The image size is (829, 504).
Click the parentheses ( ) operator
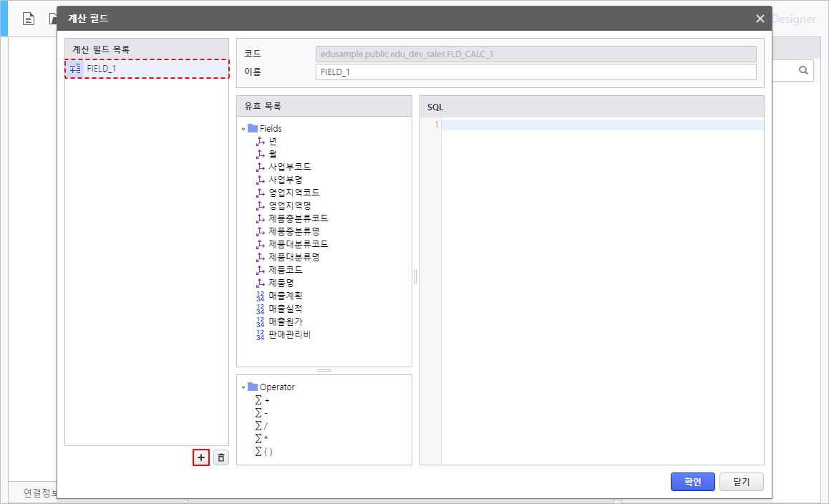click(264, 452)
